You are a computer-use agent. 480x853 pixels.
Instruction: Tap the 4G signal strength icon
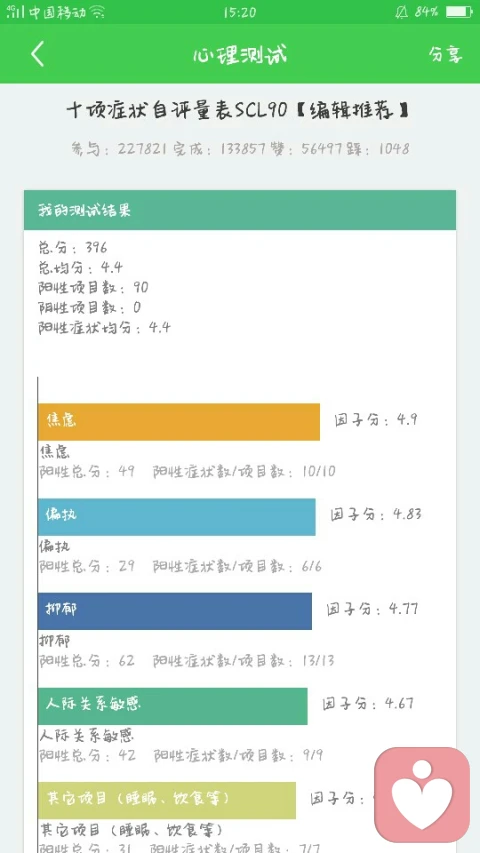pyautogui.click(x=15, y=12)
